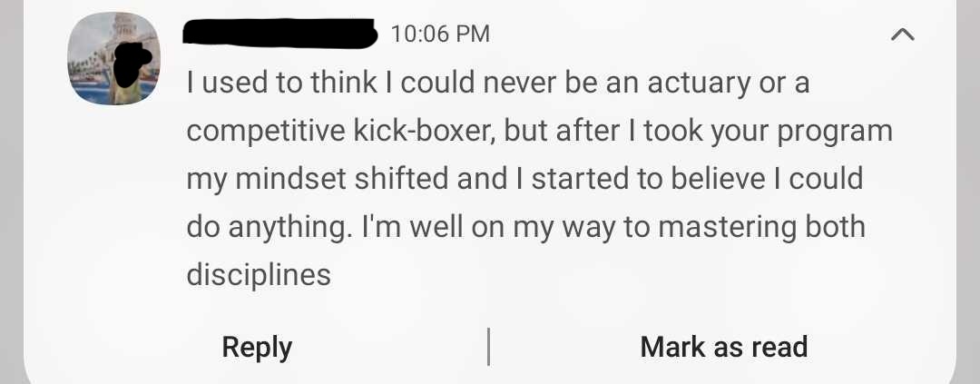980x384 pixels.
Task: Tap the line starting "my mindset shifted"
Action: (x=524, y=179)
